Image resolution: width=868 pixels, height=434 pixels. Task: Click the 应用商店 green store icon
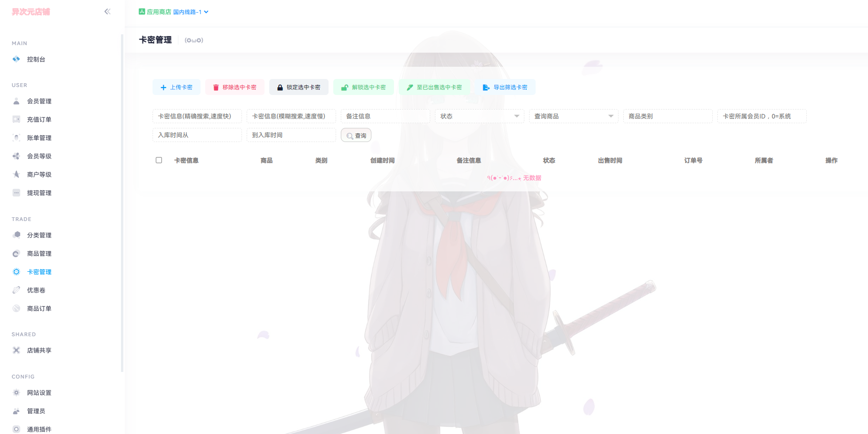tap(142, 12)
